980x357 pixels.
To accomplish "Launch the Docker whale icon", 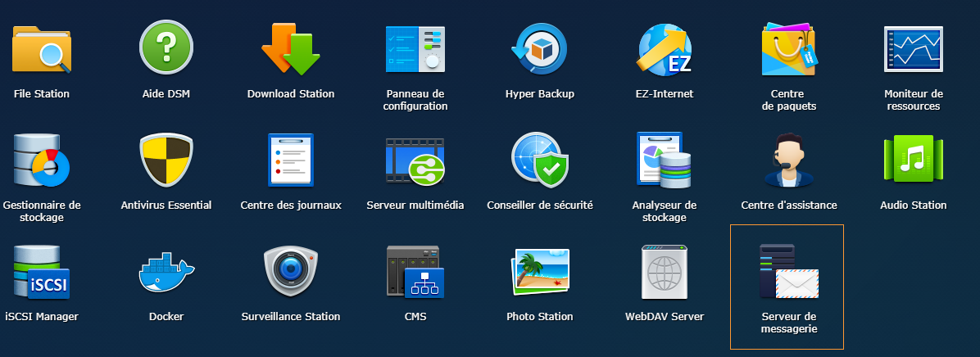I will [166, 273].
